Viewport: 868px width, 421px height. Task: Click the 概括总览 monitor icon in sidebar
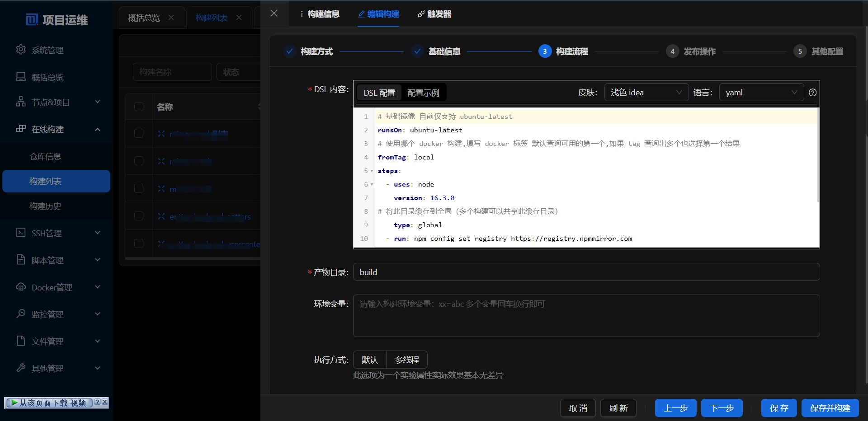coord(21,77)
